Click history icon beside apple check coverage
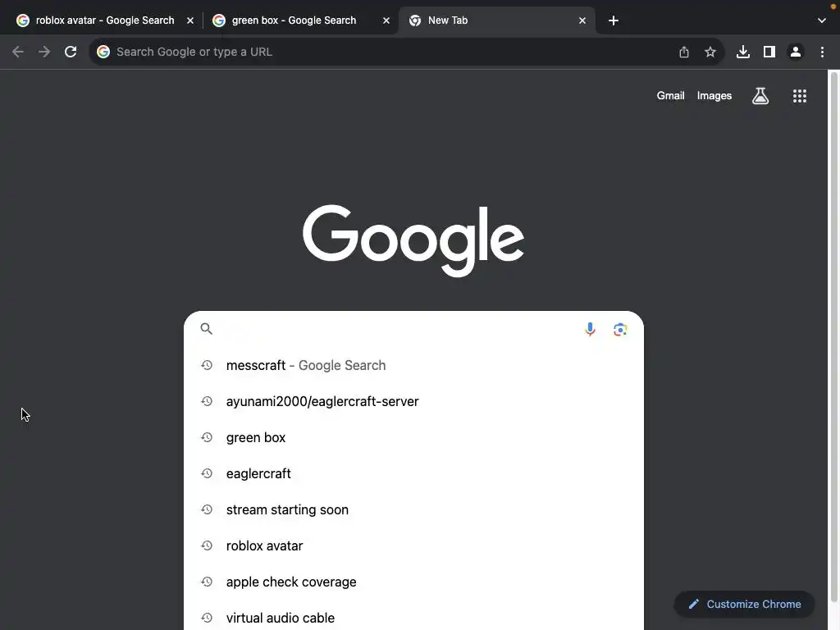 (207, 582)
